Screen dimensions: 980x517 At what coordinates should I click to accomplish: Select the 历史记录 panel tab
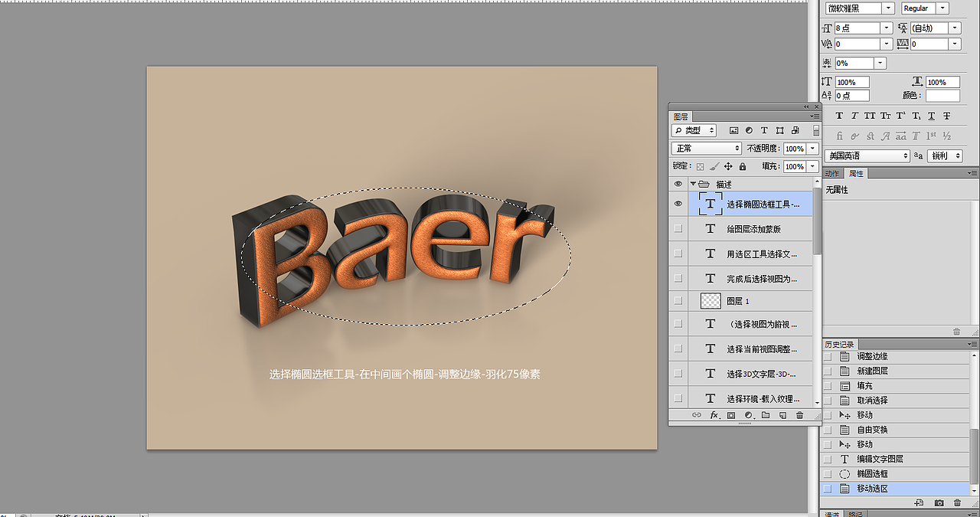tap(840, 345)
